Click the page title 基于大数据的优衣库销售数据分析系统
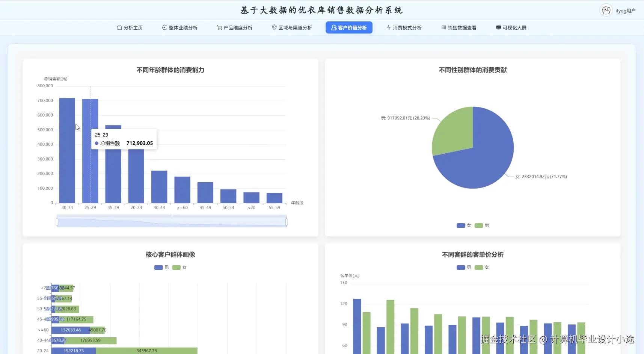 point(322,10)
